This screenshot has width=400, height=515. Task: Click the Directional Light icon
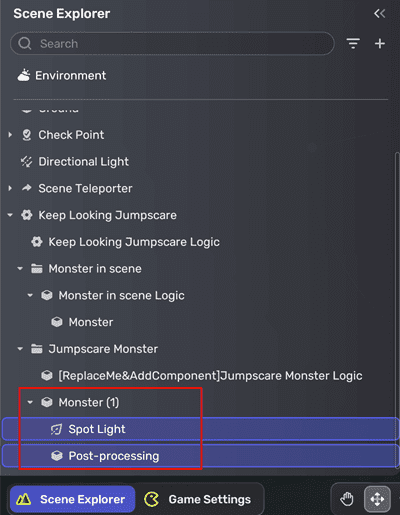pos(27,162)
